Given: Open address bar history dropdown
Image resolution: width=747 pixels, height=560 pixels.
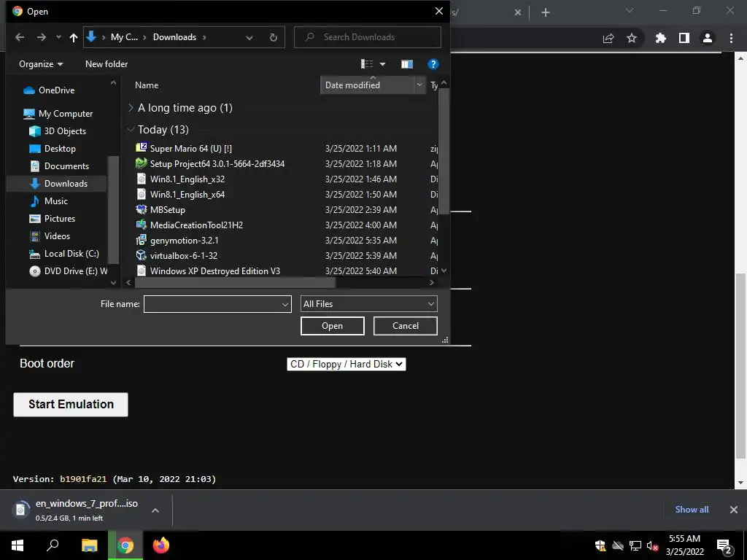Looking at the screenshot, I should [x=249, y=37].
